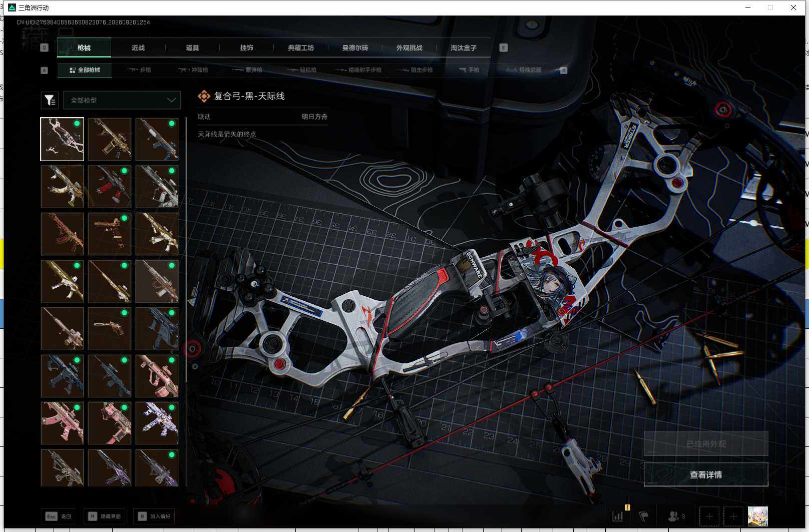Open the skin filter funnel icon
The image size is (809, 532).
50,100
